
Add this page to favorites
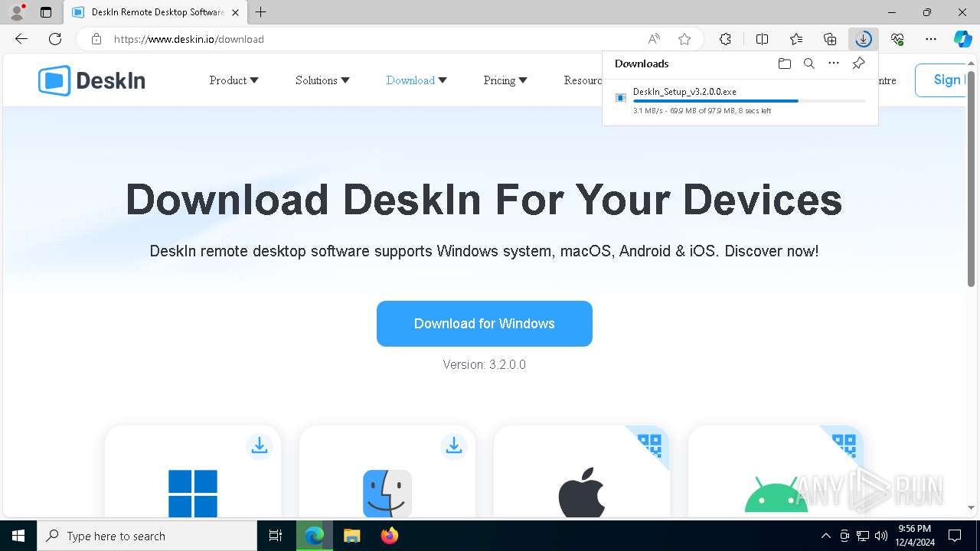684,39
